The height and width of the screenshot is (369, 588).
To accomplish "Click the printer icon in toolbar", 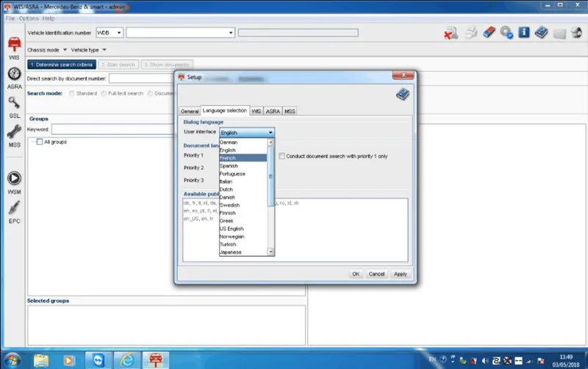I will tap(471, 32).
